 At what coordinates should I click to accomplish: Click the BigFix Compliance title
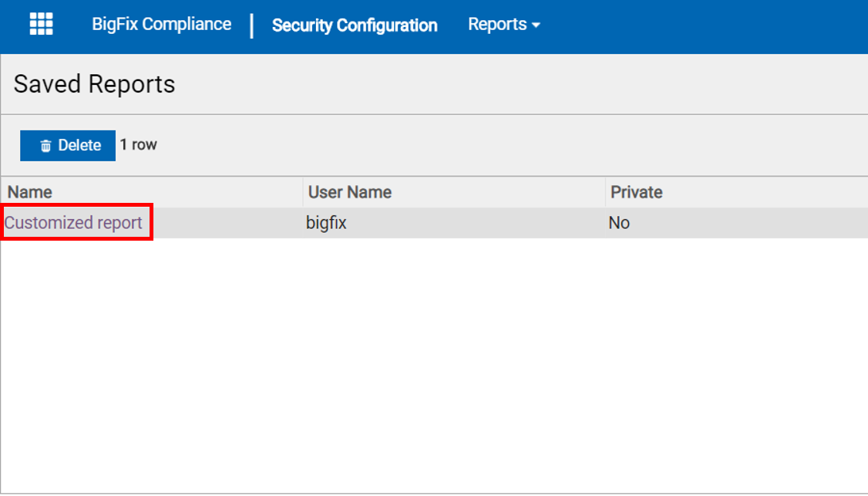pyautogui.click(x=161, y=24)
